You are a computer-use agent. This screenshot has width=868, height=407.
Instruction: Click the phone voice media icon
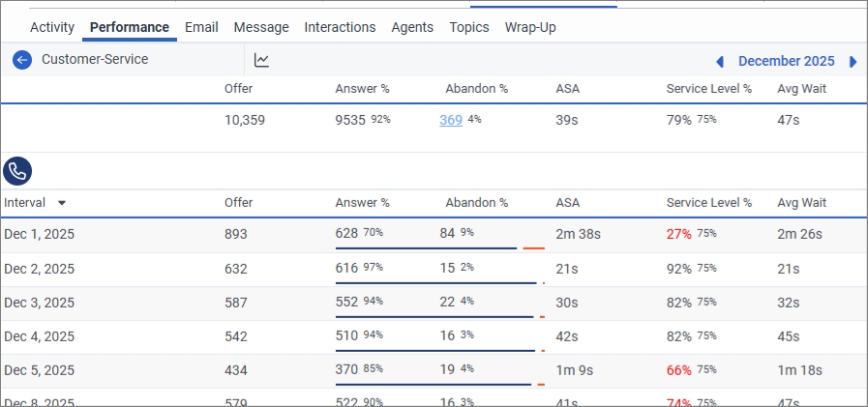pyautogui.click(x=17, y=172)
